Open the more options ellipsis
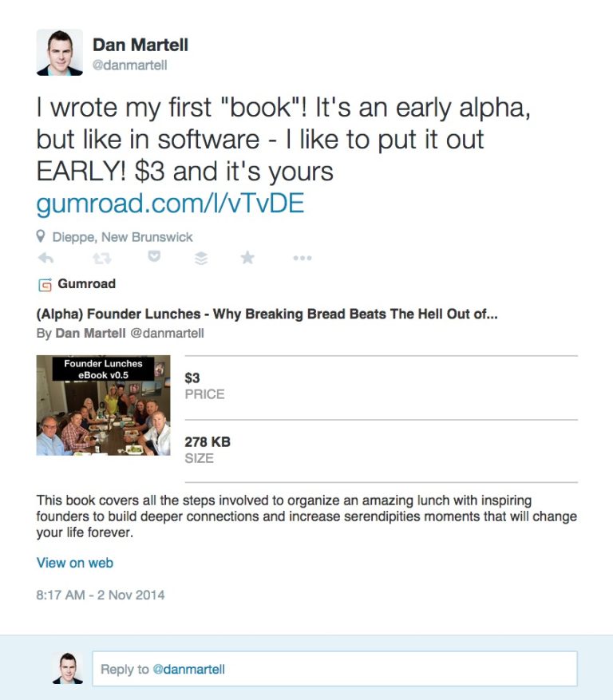 [303, 258]
